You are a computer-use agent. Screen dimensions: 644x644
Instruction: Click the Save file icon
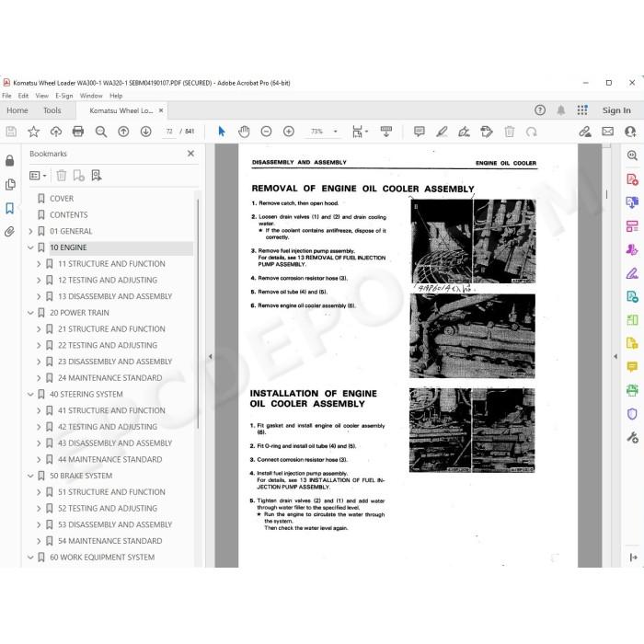[11, 132]
